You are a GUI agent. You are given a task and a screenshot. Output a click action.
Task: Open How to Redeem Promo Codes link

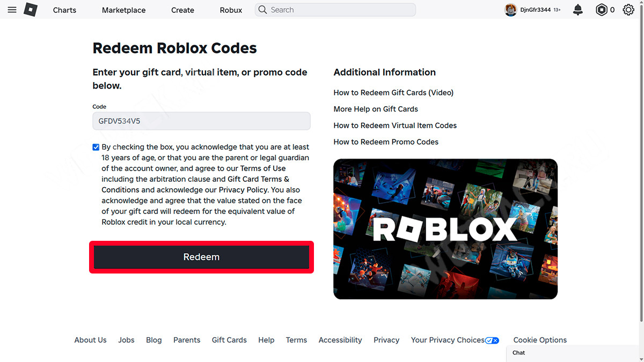click(386, 142)
